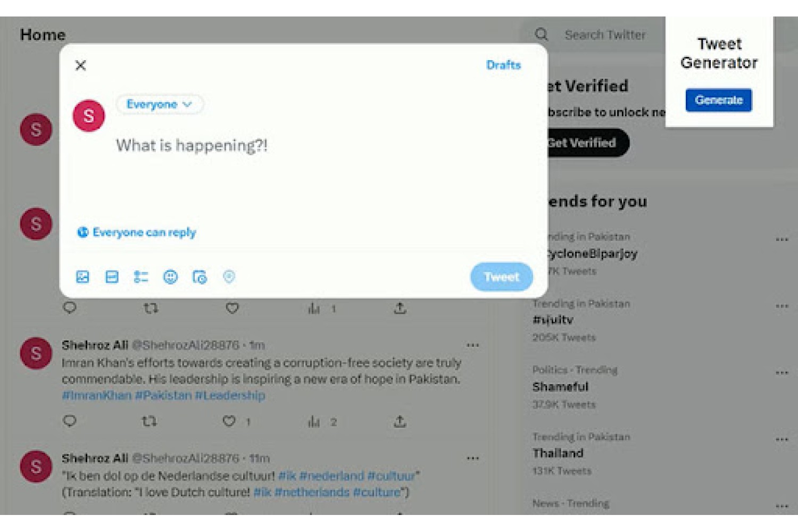Open the Drafts link
The image size is (798, 532).
503,65
